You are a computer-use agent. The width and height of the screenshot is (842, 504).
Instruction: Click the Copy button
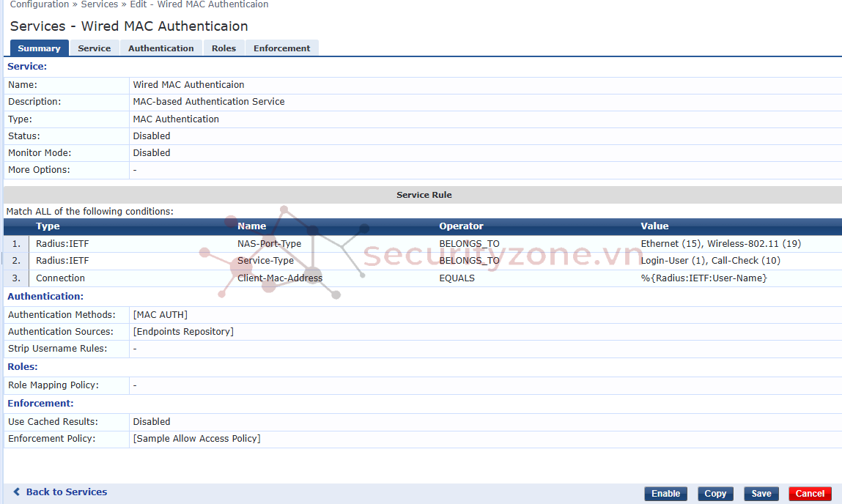715,494
